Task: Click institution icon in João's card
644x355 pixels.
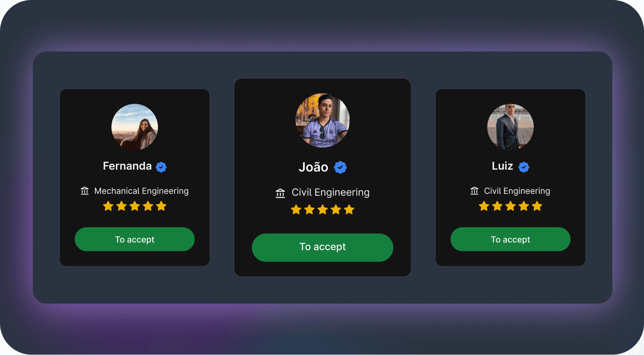Action: click(x=281, y=193)
